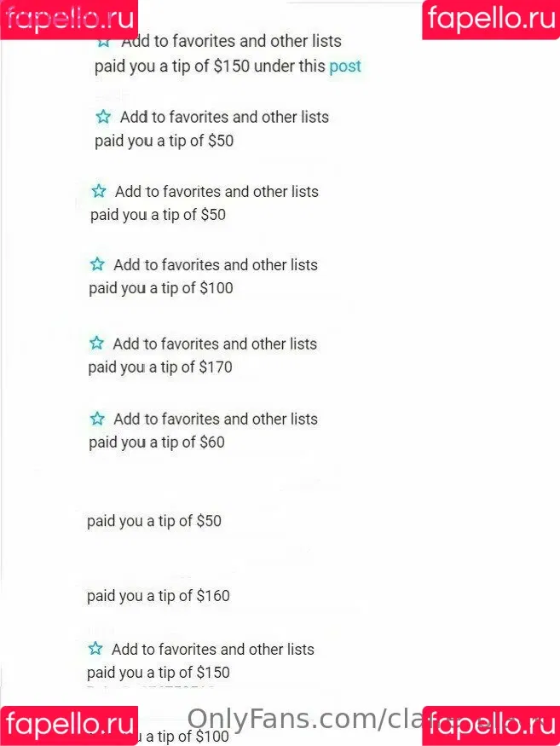Click the star above the first $50 tip

(x=103, y=117)
